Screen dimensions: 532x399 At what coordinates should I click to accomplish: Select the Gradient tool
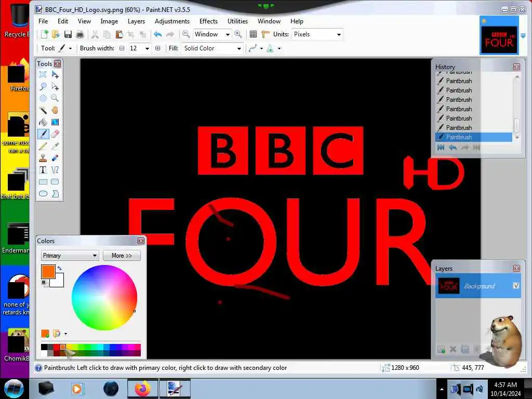pos(55,122)
